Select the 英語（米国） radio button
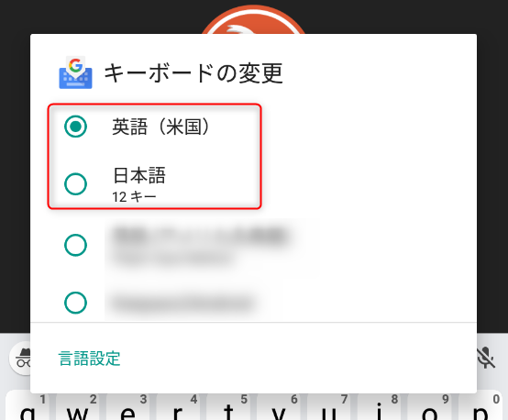The width and height of the screenshot is (508, 420). 75,126
